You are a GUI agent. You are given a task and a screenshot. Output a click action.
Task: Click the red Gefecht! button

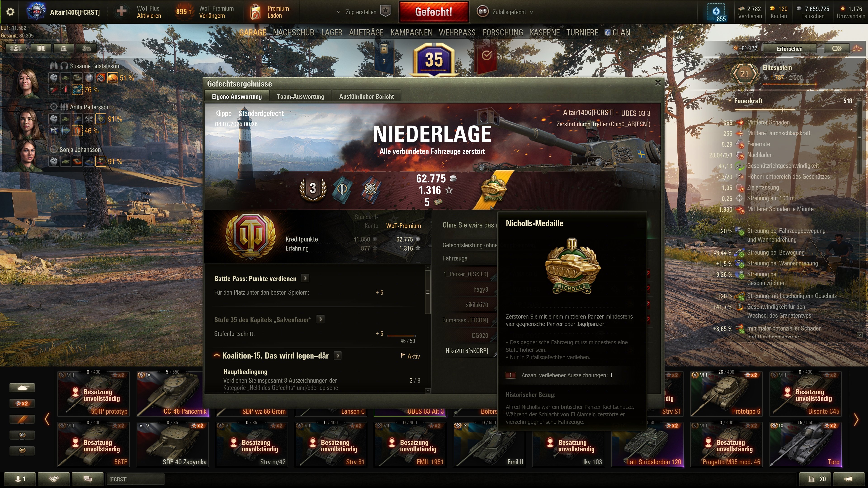[x=434, y=12]
